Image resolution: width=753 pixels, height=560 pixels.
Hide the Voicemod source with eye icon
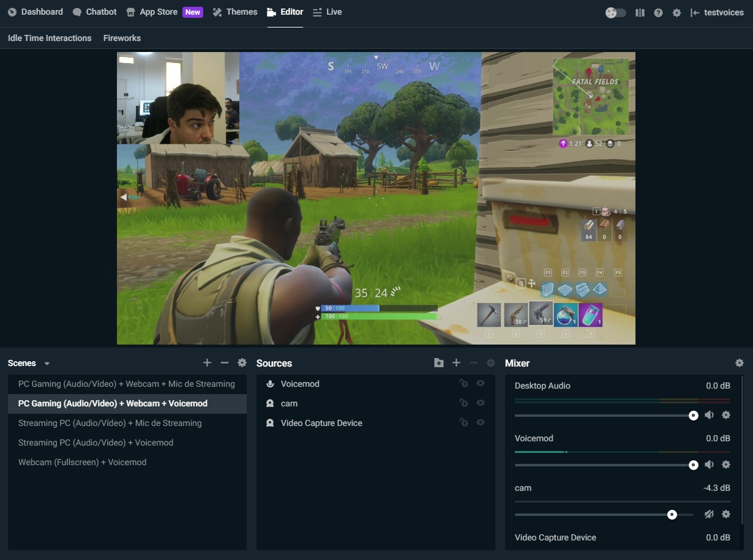point(481,384)
